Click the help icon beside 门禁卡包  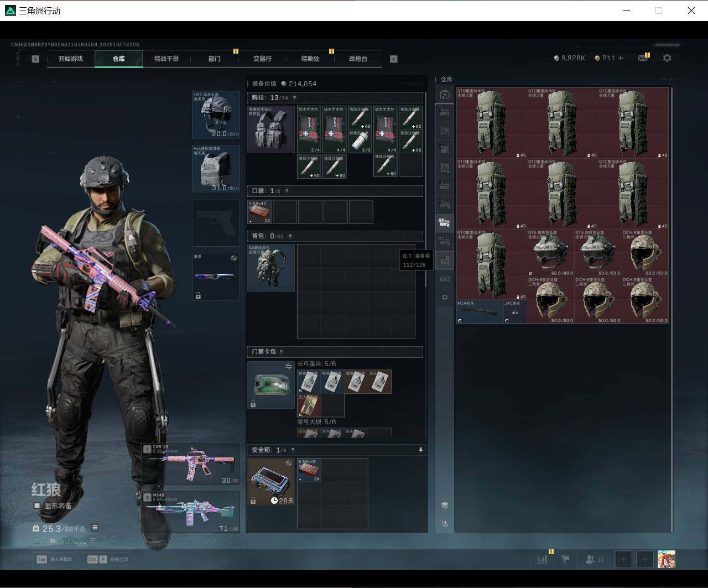click(282, 352)
